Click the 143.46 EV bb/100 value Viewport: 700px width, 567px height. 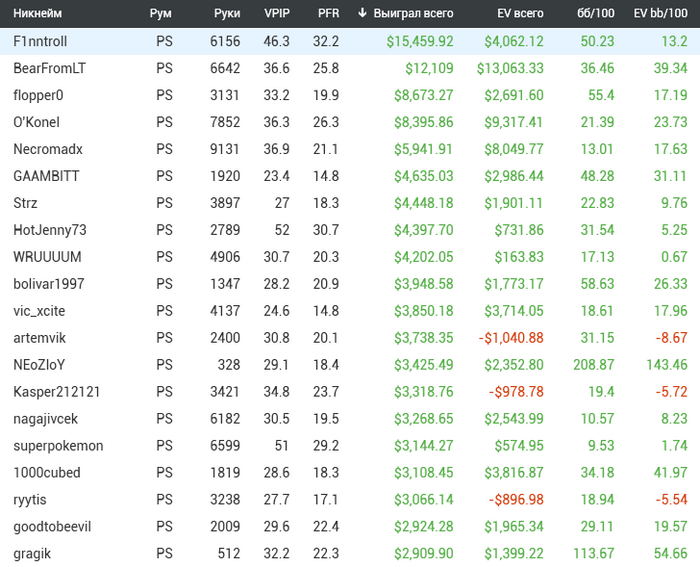667,365
